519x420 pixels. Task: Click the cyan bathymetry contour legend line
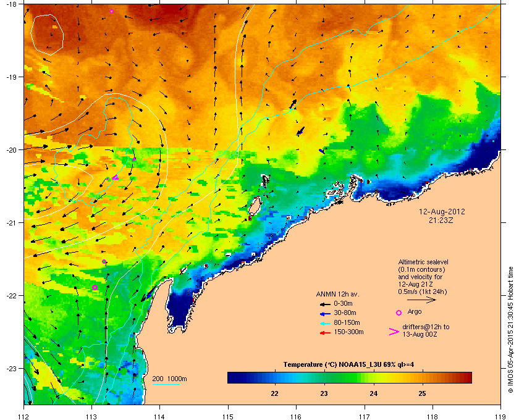166,384
